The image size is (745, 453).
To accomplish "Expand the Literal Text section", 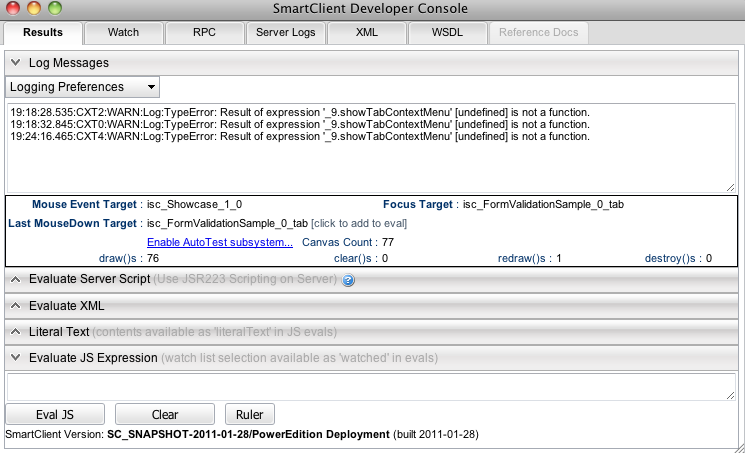I will pyautogui.click(x=15, y=331).
